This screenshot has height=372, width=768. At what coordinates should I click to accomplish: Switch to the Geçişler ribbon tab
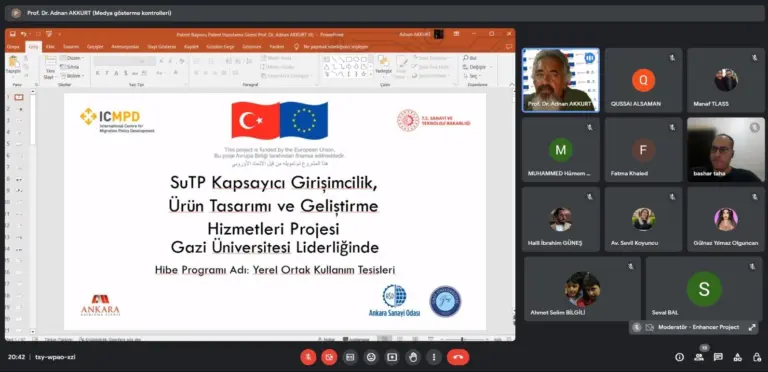tap(95, 47)
